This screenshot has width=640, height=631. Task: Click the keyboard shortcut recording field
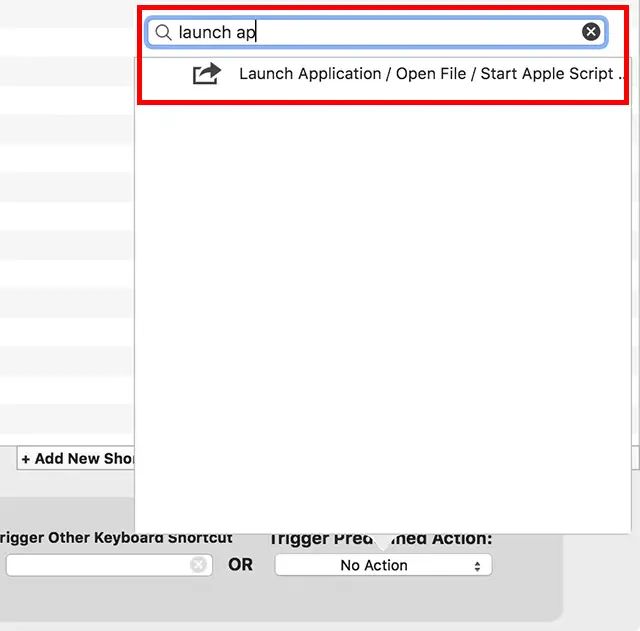click(109, 565)
